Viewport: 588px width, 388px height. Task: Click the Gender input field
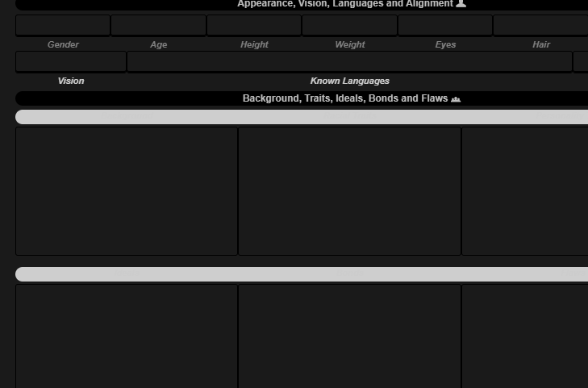tap(63, 25)
